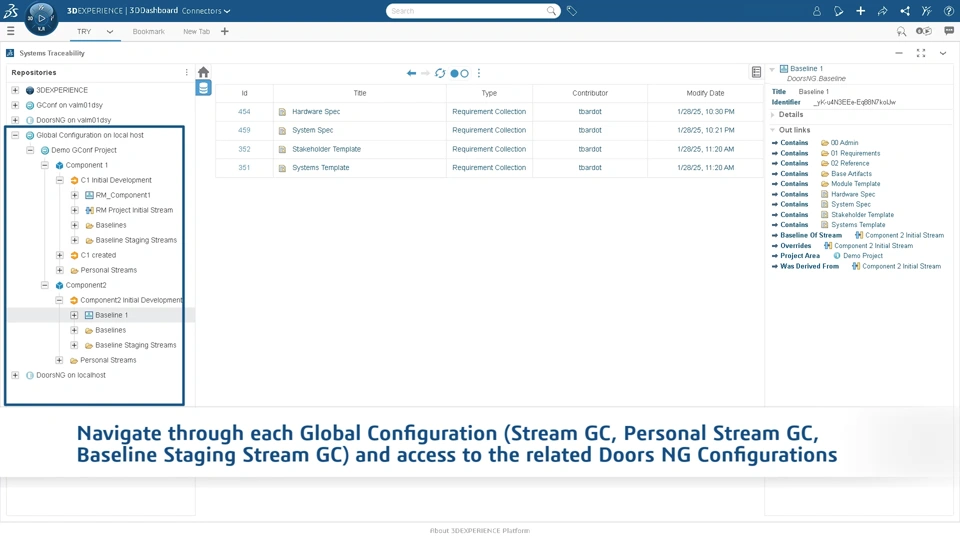Click the notifications flag icon in top bar
This screenshot has height=540, width=960.
point(838,11)
